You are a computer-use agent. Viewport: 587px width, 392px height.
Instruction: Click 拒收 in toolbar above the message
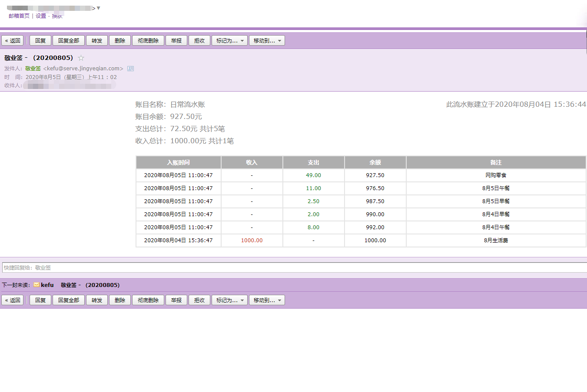pyautogui.click(x=199, y=40)
